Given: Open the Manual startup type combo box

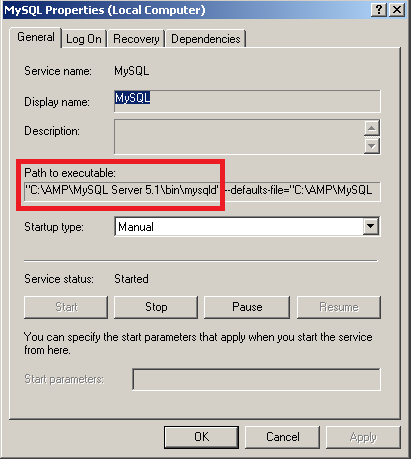Looking at the screenshot, I should (247, 227).
